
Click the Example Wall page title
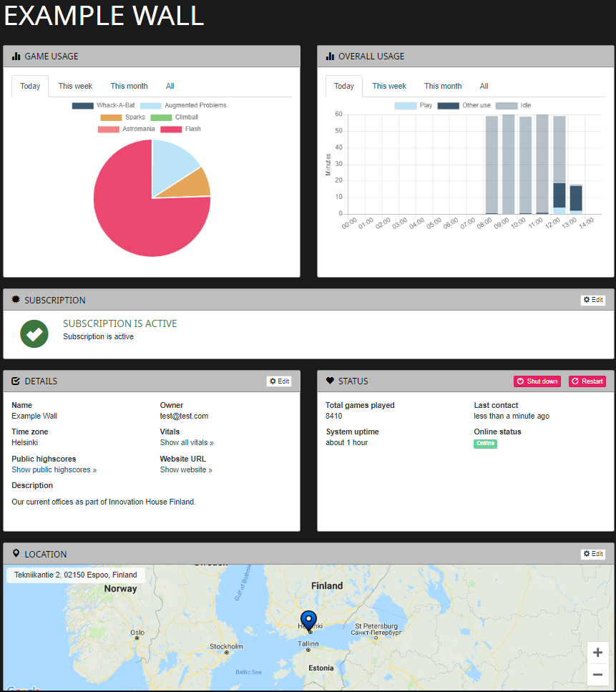click(x=104, y=16)
